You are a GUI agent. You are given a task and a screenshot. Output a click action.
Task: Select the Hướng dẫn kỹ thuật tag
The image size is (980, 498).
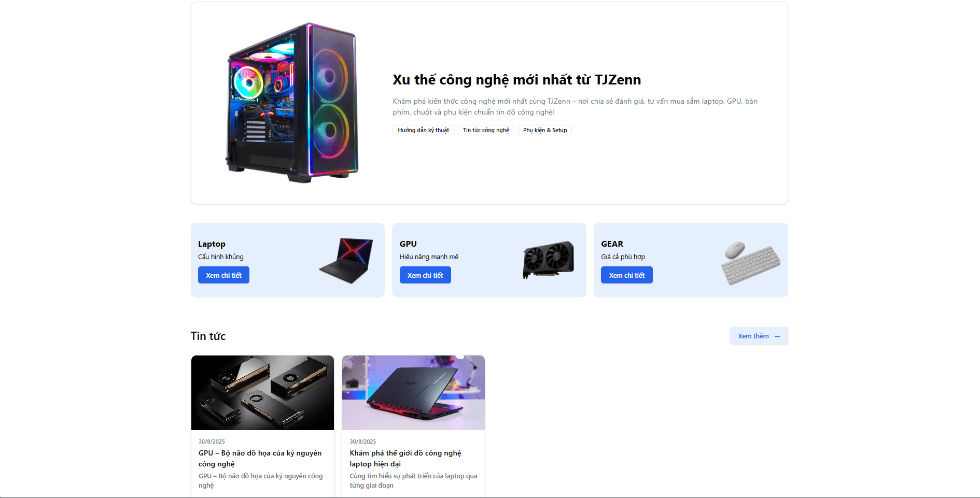[423, 130]
